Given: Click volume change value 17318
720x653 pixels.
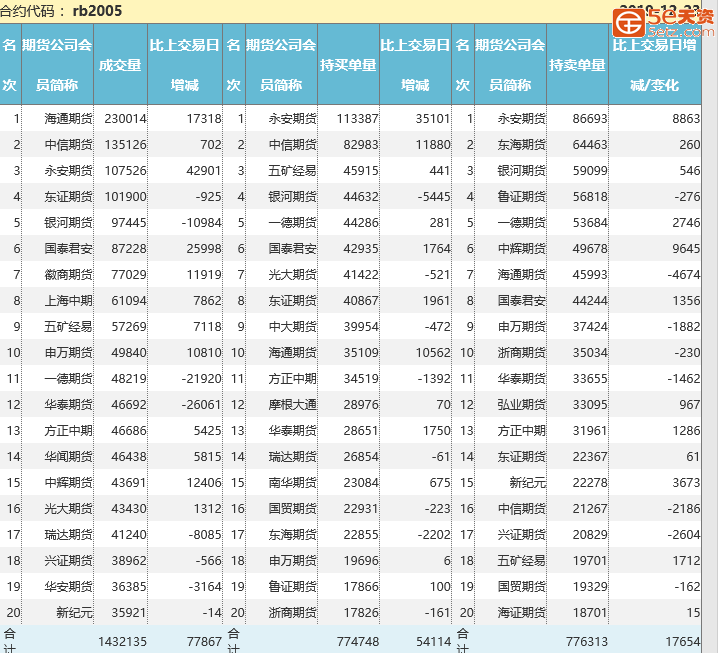Looking at the screenshot, I should [204, 119].
